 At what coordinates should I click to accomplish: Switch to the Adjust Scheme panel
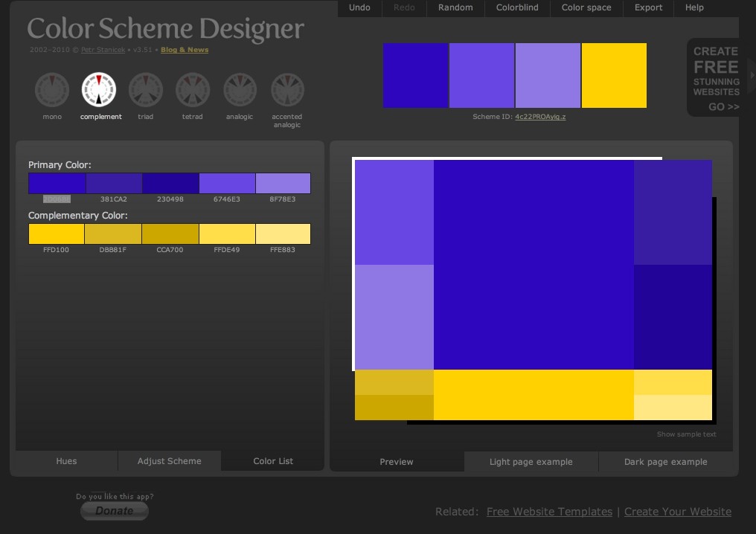[169, 461]
